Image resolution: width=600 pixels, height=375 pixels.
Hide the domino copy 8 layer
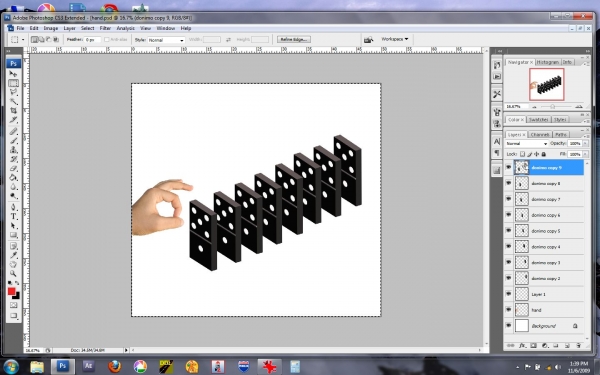pos(508,183)
